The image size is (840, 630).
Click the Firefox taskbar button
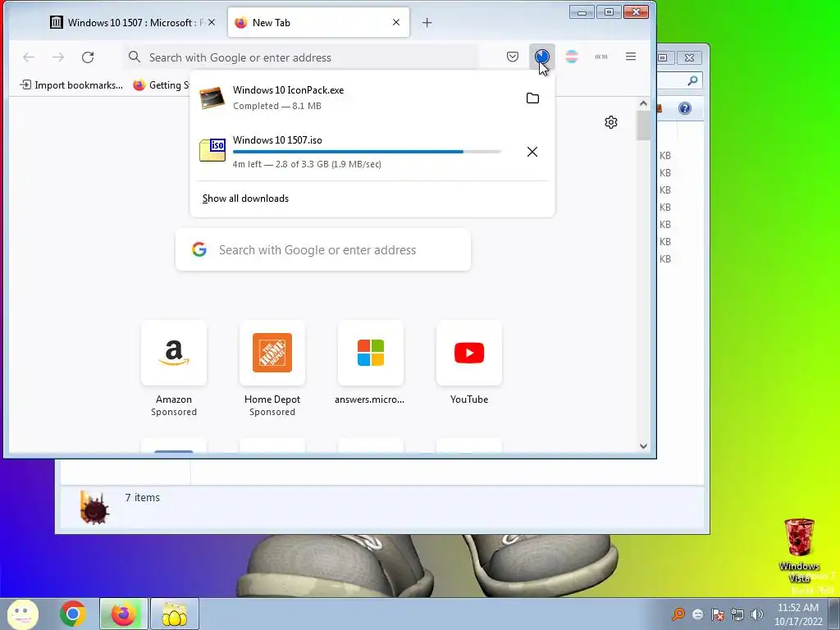pyautogui.click(x=123, y=614)
